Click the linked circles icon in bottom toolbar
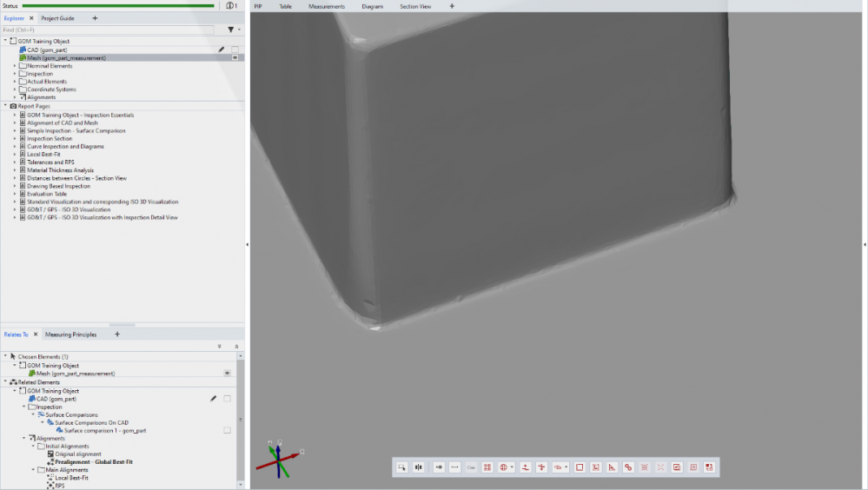 (628, 467)
